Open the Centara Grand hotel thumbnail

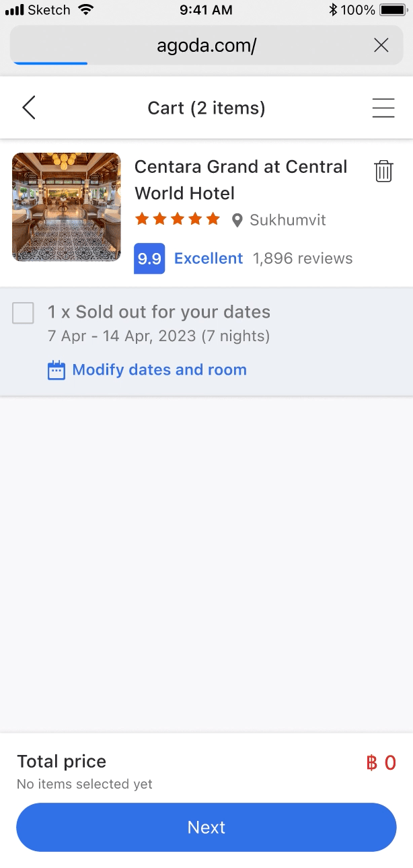pos(67,207)
